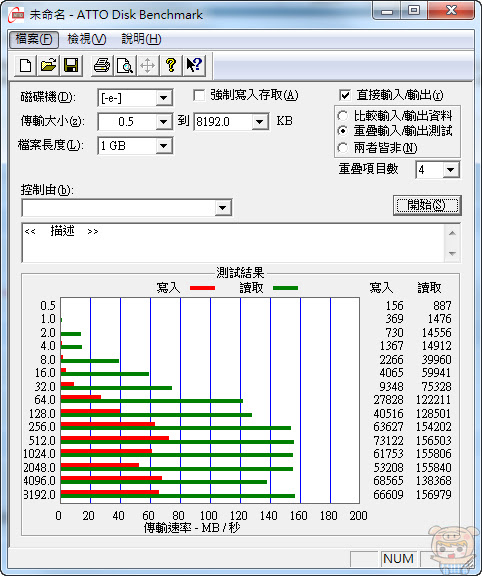Select 重疊輸入/輸出測試 radio button
482x576 pixels.
pos(343,131)
